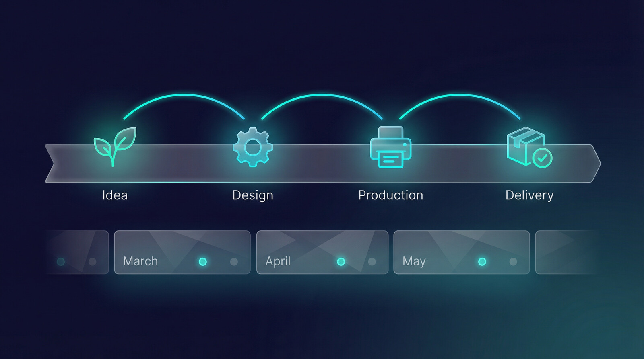Click the partially visible card after May
Image resolution: width=644 pixels, height=359 pixels.
pos(566,252)
